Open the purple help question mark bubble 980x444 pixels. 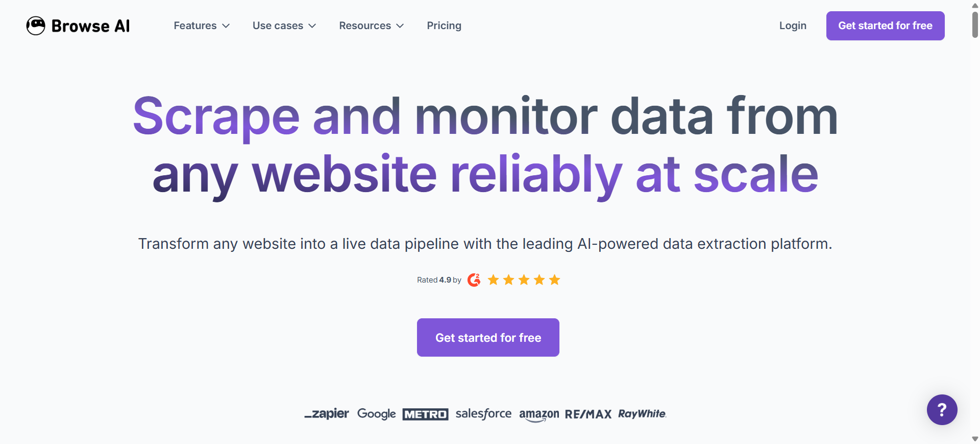pos(942,410)
